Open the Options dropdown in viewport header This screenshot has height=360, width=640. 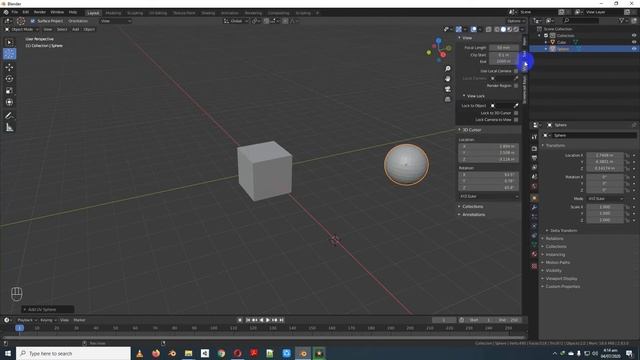pos(515,21)
